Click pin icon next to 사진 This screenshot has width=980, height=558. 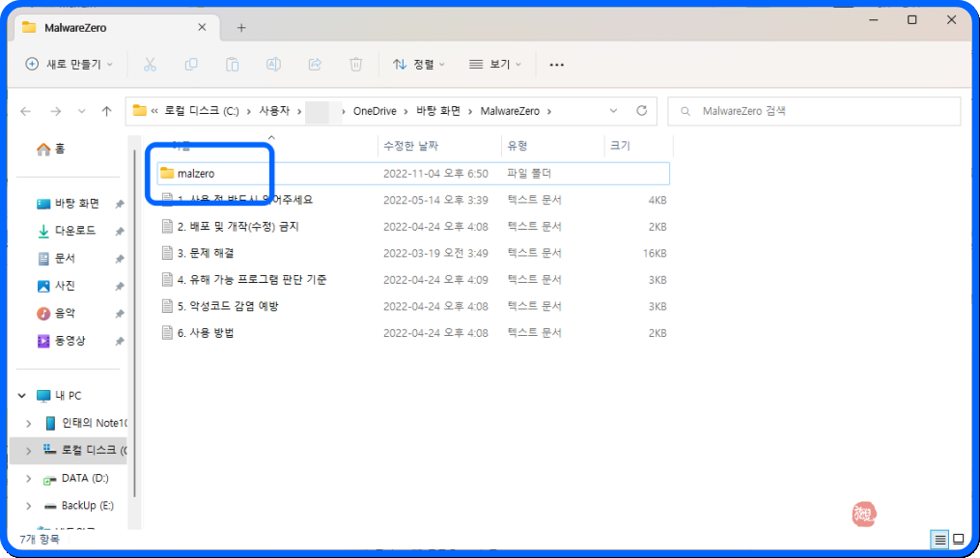120,287
